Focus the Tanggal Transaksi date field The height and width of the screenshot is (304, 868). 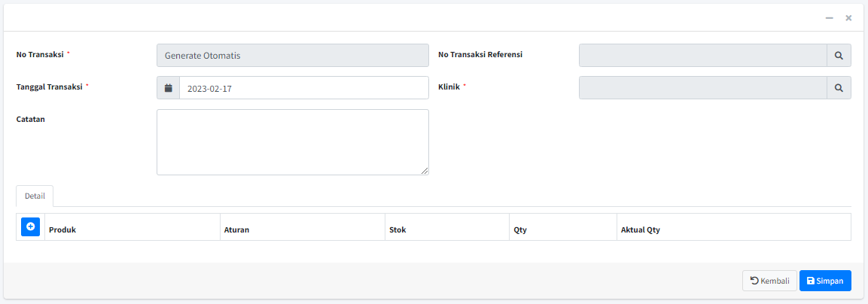coord(303,88)
